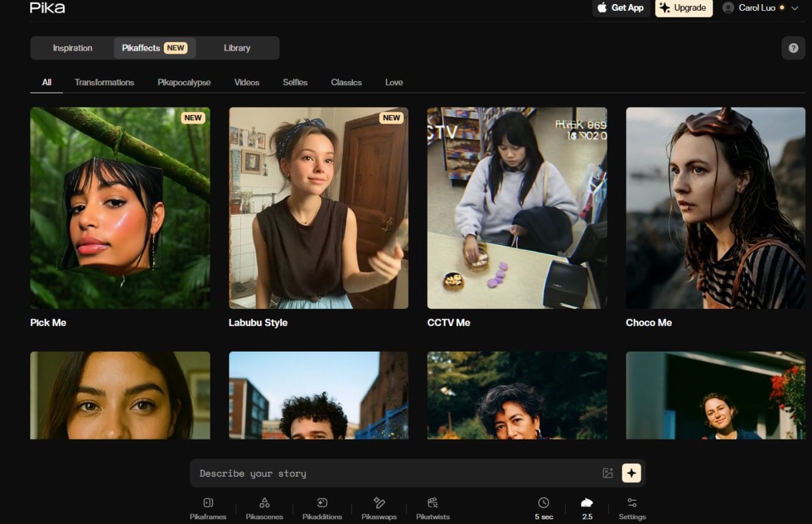Type in the Describe your story field
The height and width of the screenshot is (524, 812).
(392, 473)
